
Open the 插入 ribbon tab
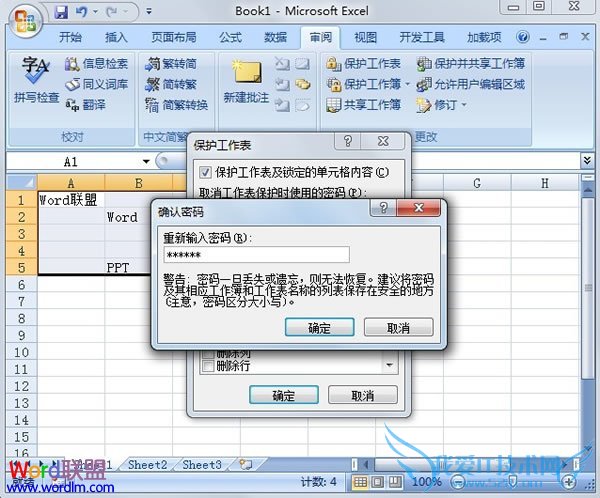116,38
